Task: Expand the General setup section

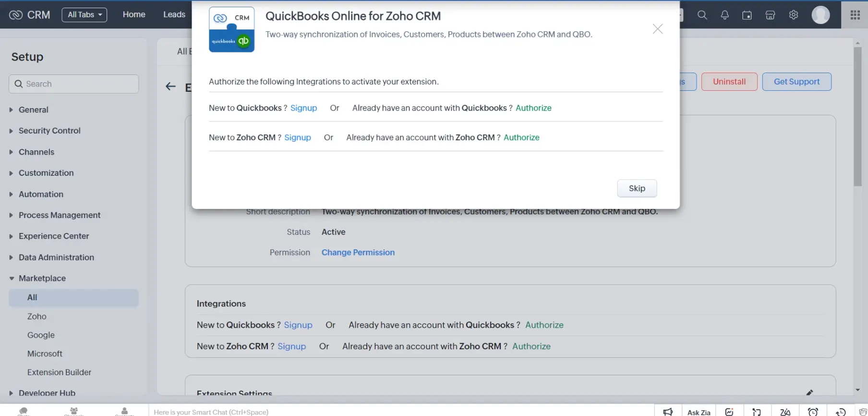Action: [34, 110]
